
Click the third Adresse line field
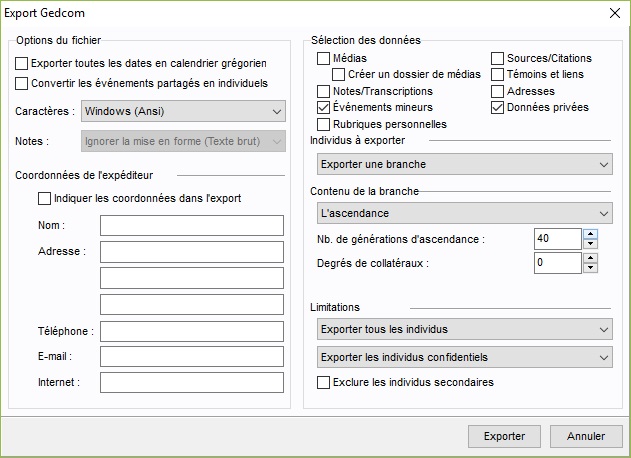[x=192, y=305]
